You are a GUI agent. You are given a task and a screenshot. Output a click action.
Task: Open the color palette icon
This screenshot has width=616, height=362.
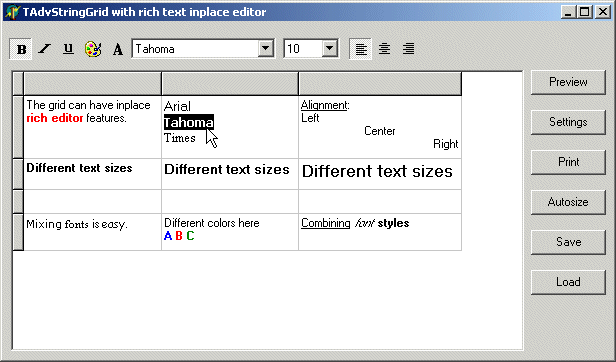click(x=93, y=49)
